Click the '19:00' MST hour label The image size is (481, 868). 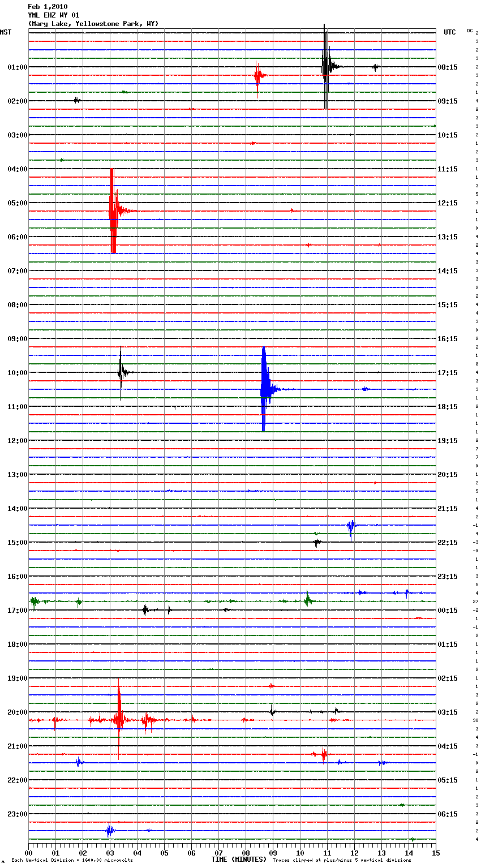tap(17, 678)
